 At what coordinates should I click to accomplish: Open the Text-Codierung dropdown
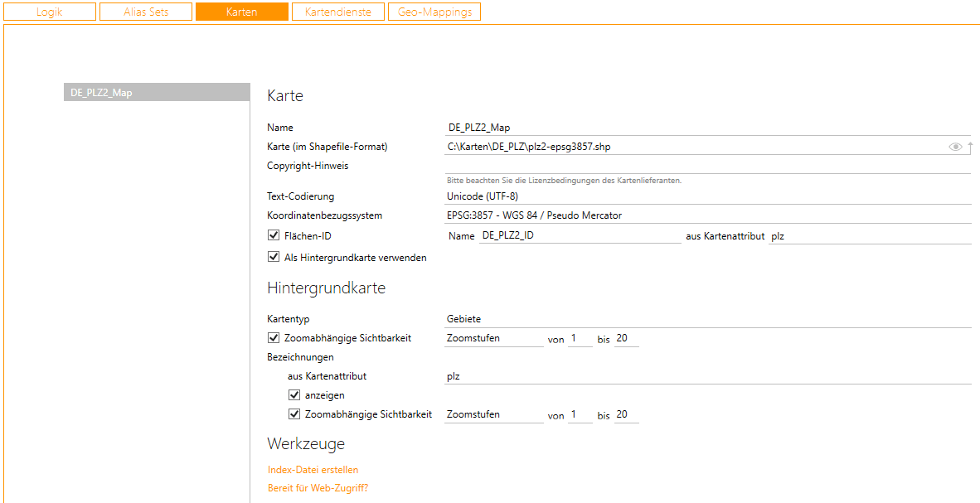[706, 196]
